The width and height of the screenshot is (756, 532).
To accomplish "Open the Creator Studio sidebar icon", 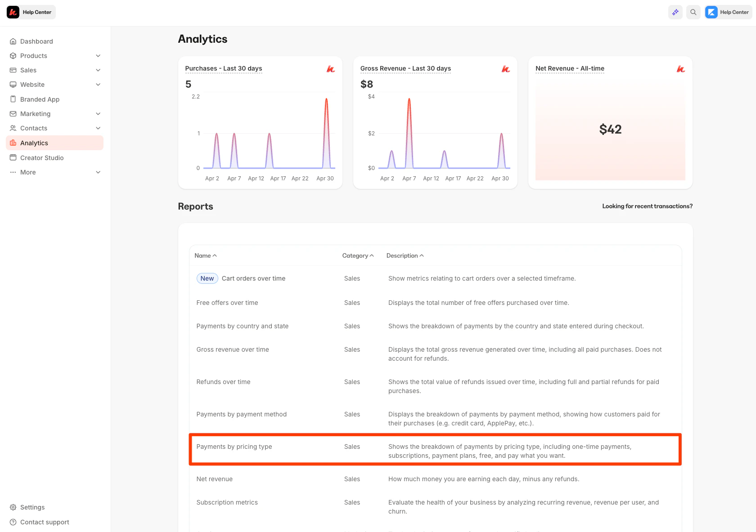I will 13,157.
